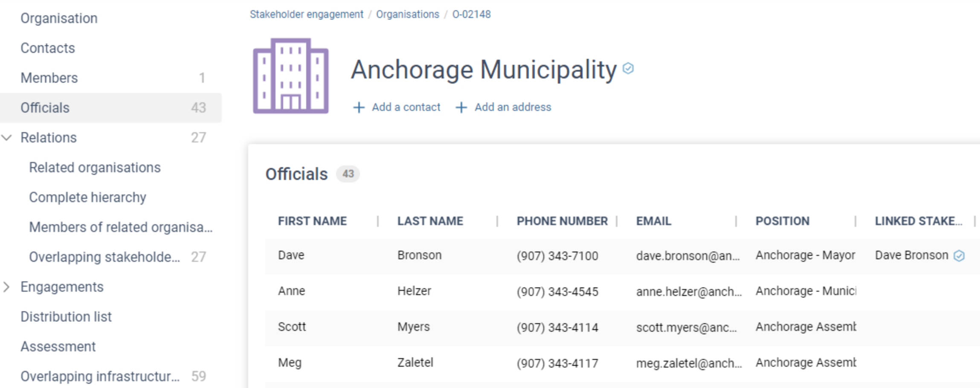Open the Members sidebar item
The width and height of the screenshot is (980, 388).
pyautogui.click(x=111, y=78)
